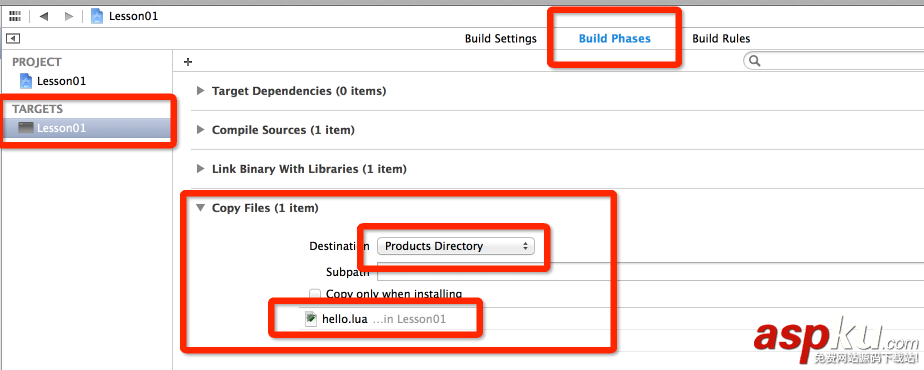Switch to Build Settings tab
Viewport: 924px width, 370px height.
pos(501,39)
